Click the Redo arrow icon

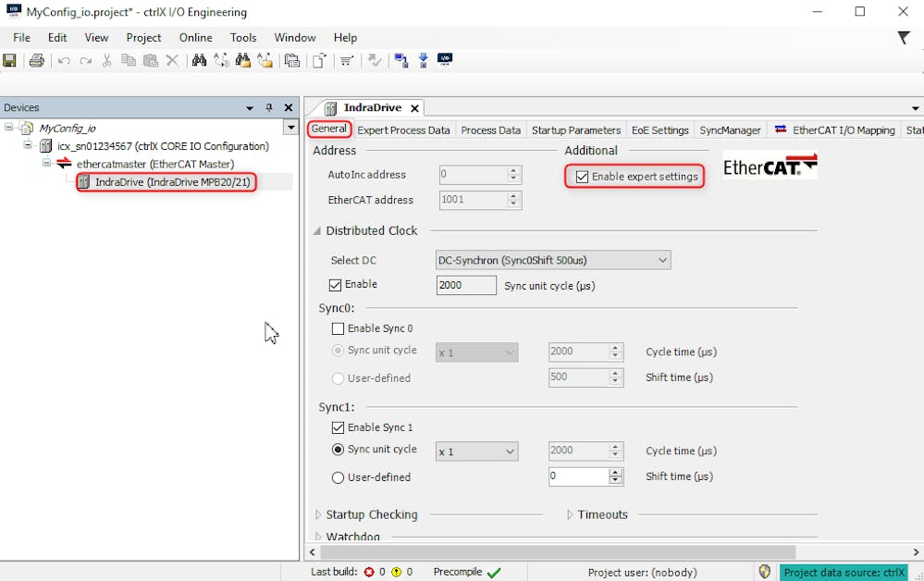(86, 61)
